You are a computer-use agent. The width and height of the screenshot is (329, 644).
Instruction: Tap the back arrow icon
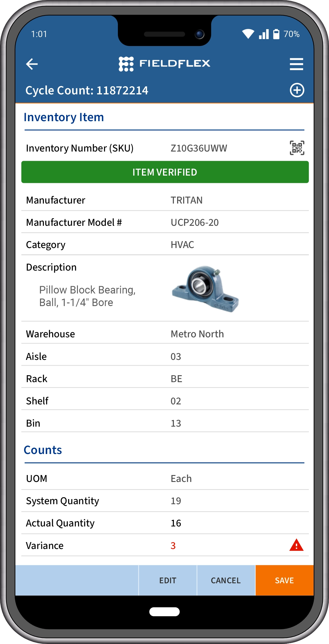(x=32, y=64)
